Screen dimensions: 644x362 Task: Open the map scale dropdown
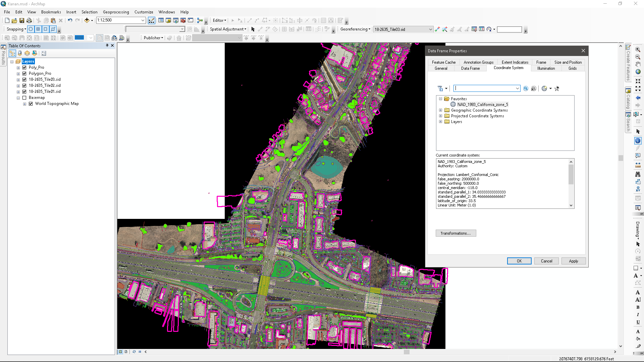coord(143,20)
